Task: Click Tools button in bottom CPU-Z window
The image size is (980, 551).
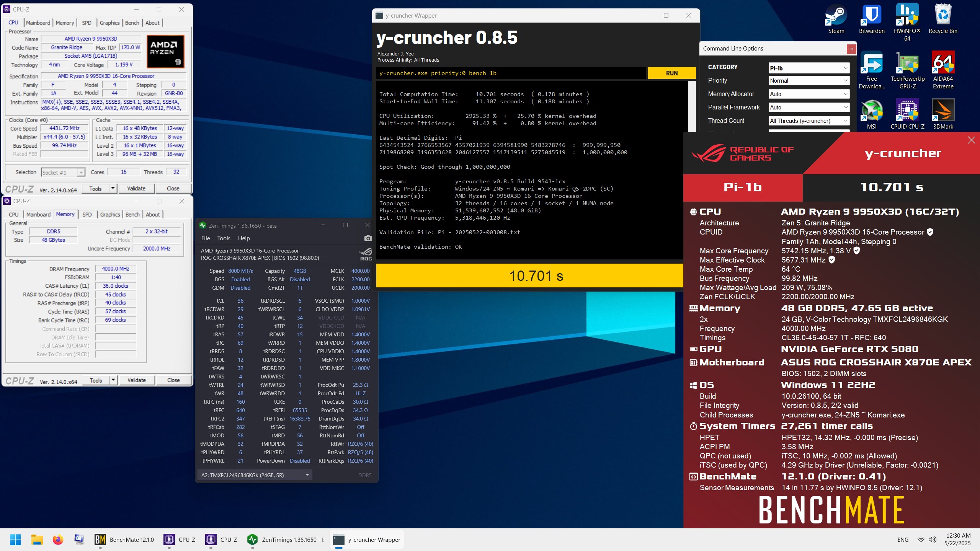Action: (x=96, y=380)
